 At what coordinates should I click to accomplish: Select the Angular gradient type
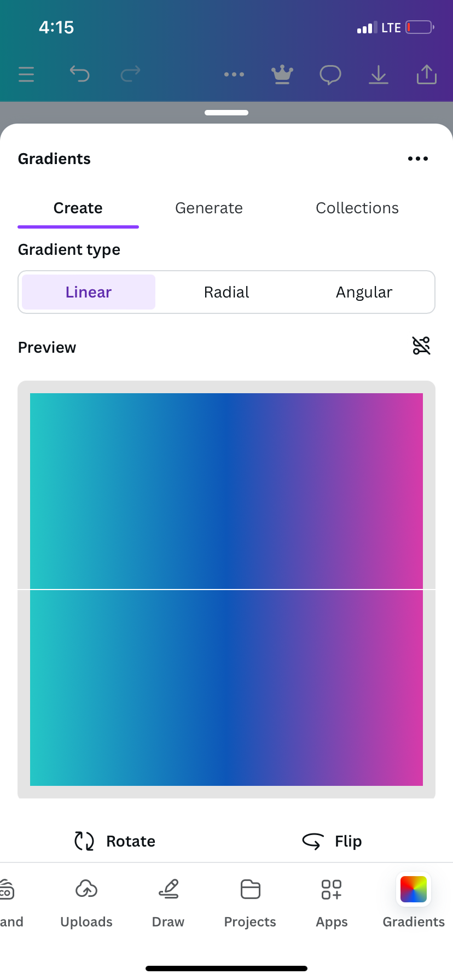(364, 292)
